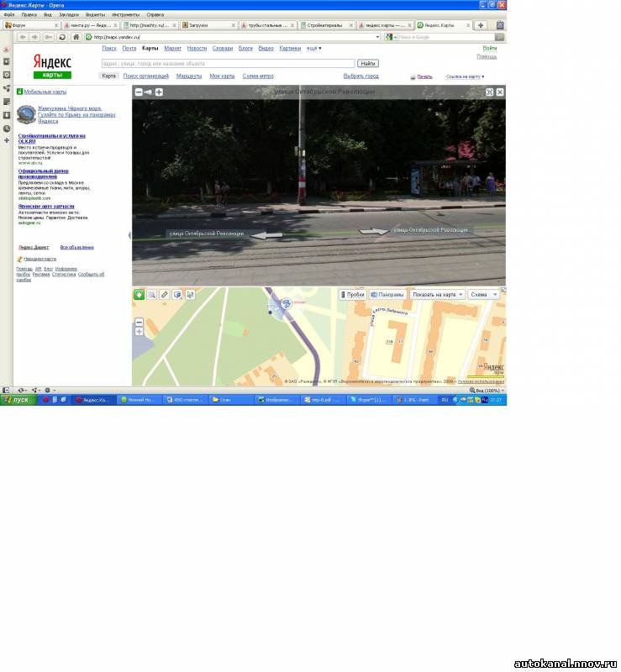Go forward with the browser Forward arrow
The width and height of the screenshot is (621, 672).
pyautogui.click(x=34, y=37)
